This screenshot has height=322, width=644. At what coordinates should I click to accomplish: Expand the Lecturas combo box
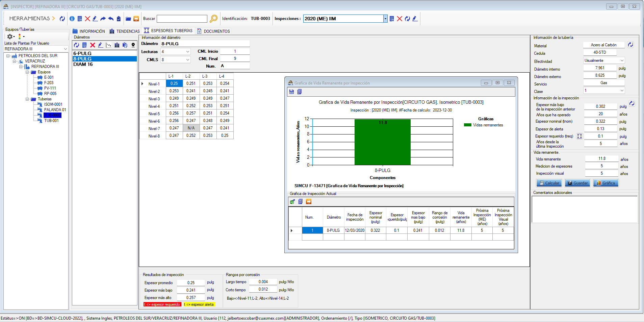tap(188, 52)
